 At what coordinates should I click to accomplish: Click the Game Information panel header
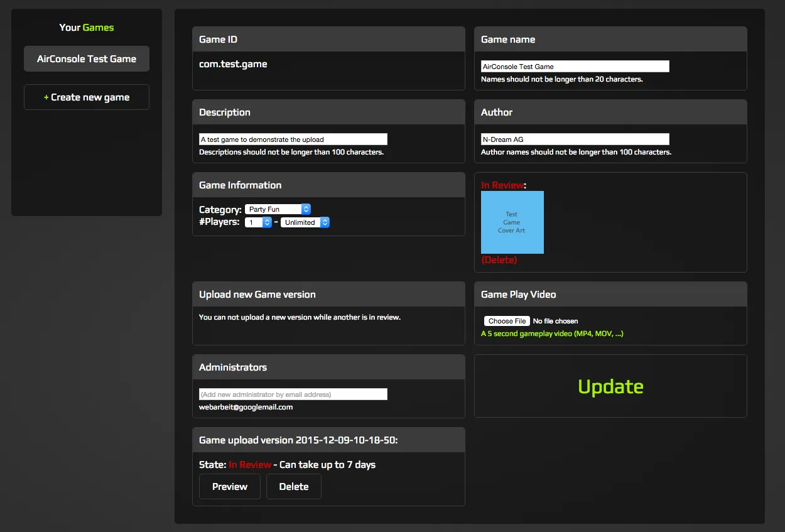[328, 185]
